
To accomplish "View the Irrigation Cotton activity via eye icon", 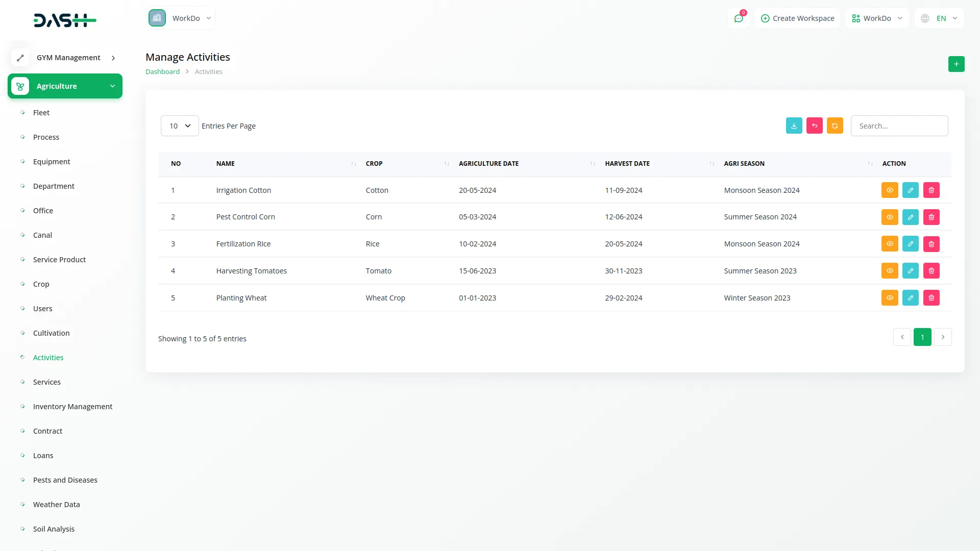I will pos(889,190).
